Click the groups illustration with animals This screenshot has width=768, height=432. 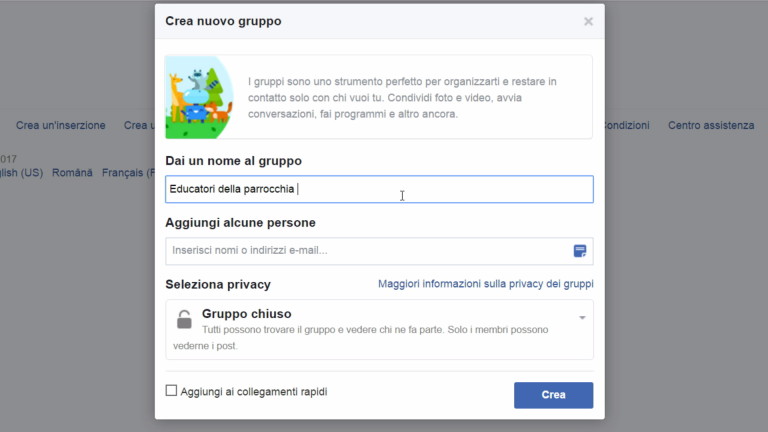point(199,97)
